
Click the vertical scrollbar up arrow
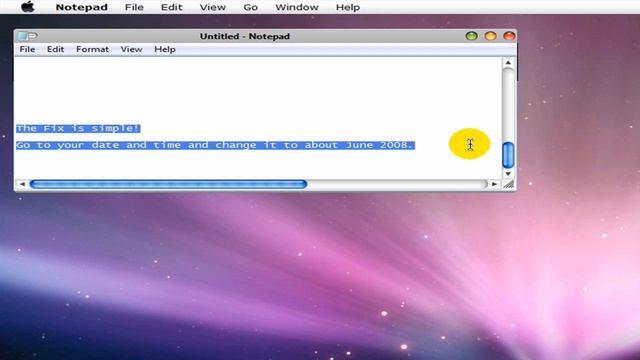click(508, 63)
